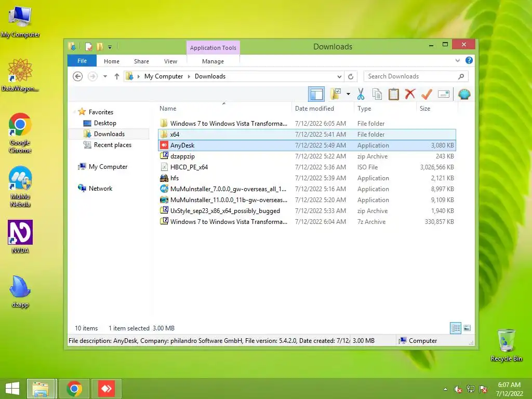Select the AnyDesk application file
The image size is (532, 399).
tap(307, 145)
